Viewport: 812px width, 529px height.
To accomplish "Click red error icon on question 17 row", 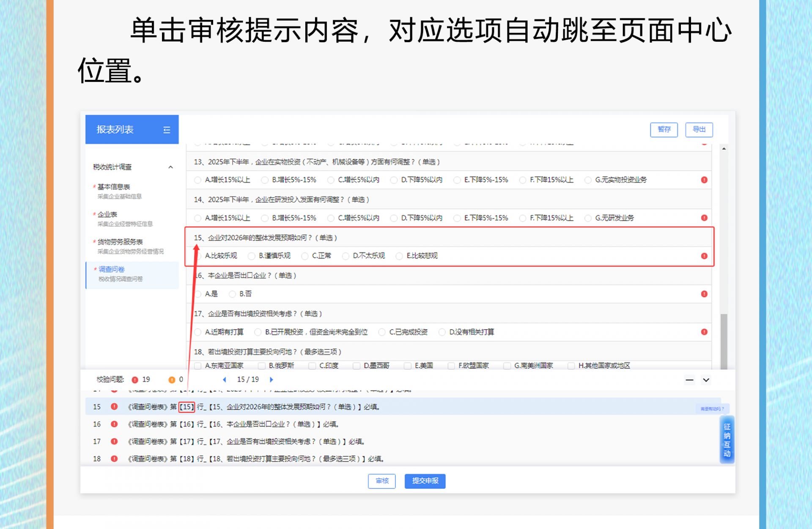I will tap(704, 332).
